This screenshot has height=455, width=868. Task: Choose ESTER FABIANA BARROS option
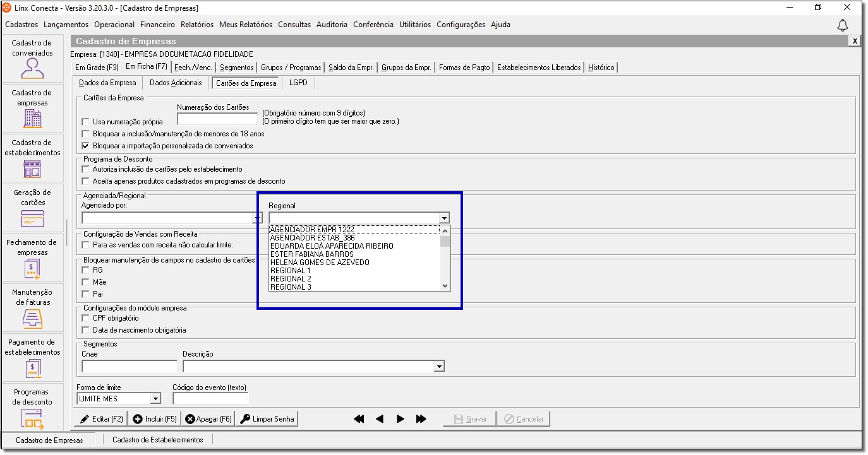[x=354, y=254]
